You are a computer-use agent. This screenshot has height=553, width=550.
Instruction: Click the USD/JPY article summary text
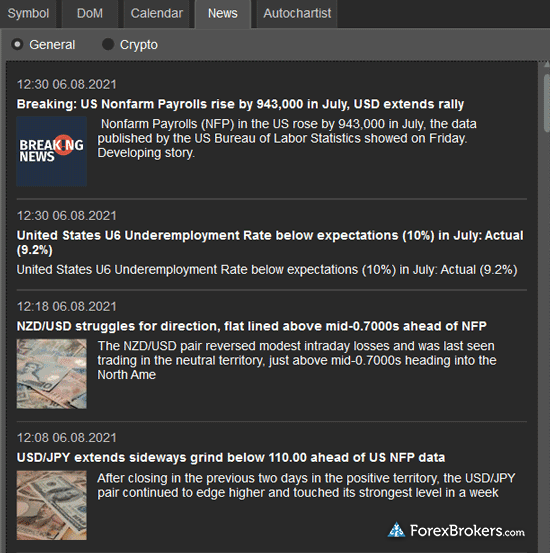[306, 485]
